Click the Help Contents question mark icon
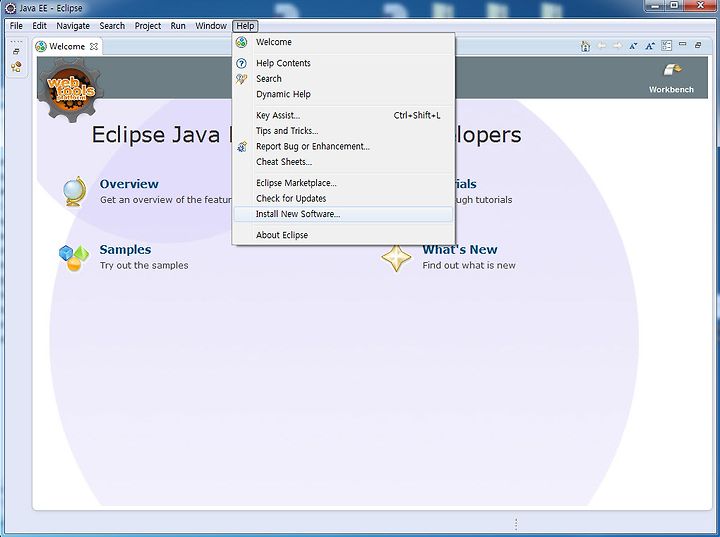Viewport: 720px width, 537px height. point(242,63)
